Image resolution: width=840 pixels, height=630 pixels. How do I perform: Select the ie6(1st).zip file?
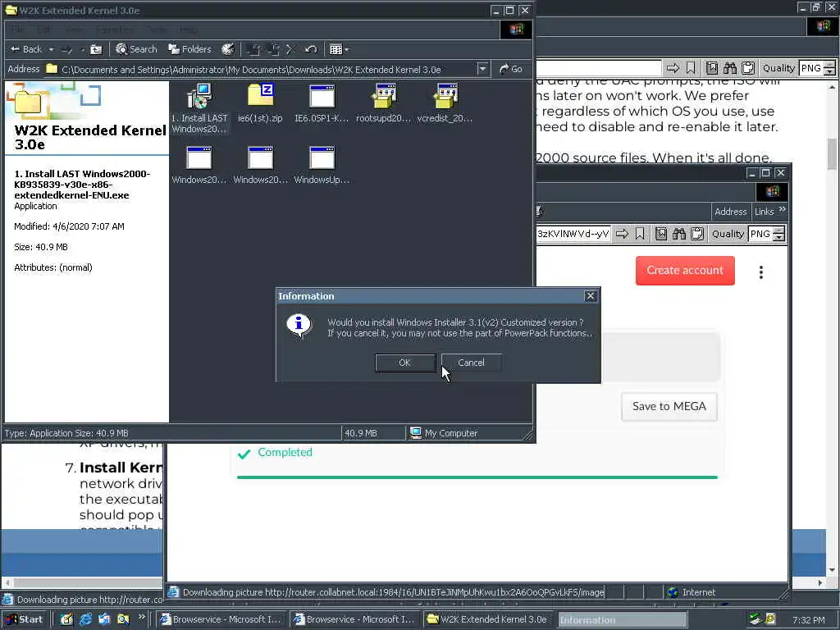pyautogui.click(x=260, y=104)
